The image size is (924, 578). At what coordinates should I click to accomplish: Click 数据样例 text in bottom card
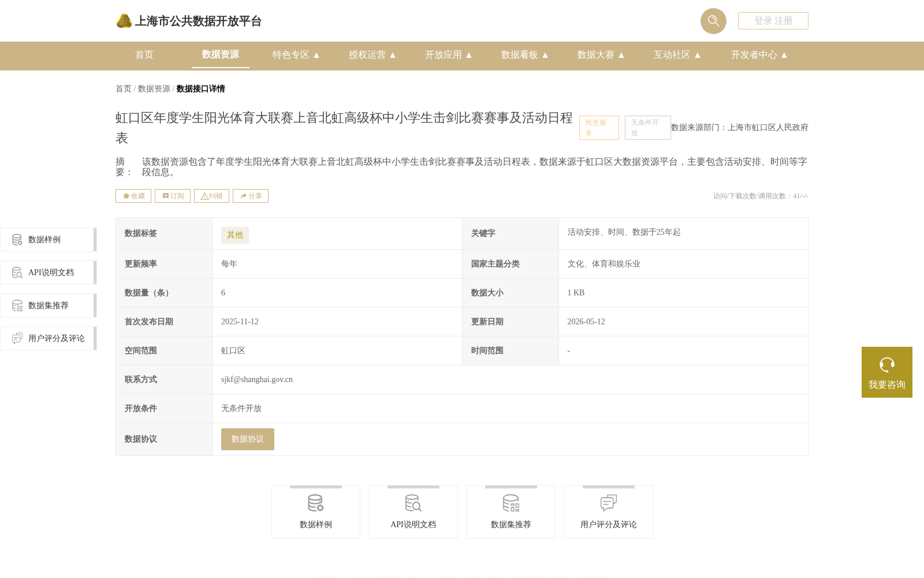tap(316, 525)
